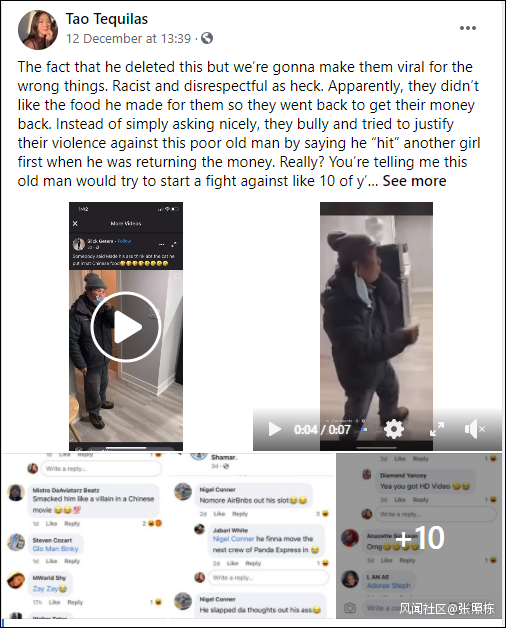Click the public globe privacy icon
Image resolution: width=506 pixels, height=628 pixels.
207,38
